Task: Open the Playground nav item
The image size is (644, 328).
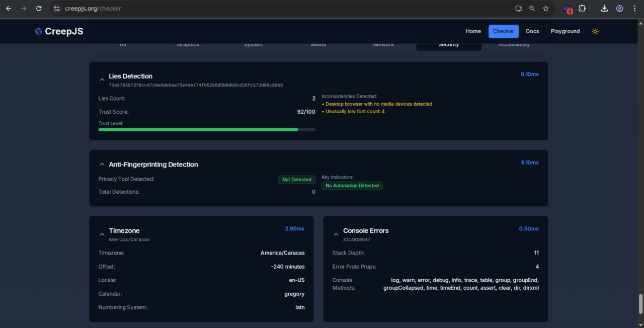Action: (565, 31)
